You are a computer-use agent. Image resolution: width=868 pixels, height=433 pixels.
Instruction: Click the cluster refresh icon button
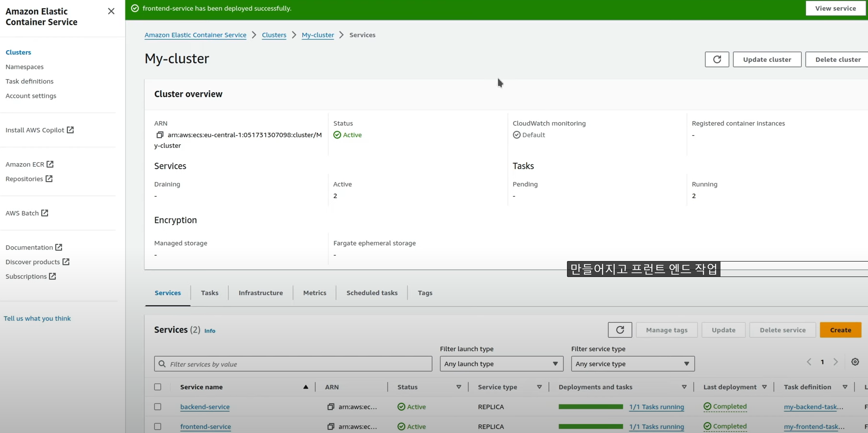717,59
